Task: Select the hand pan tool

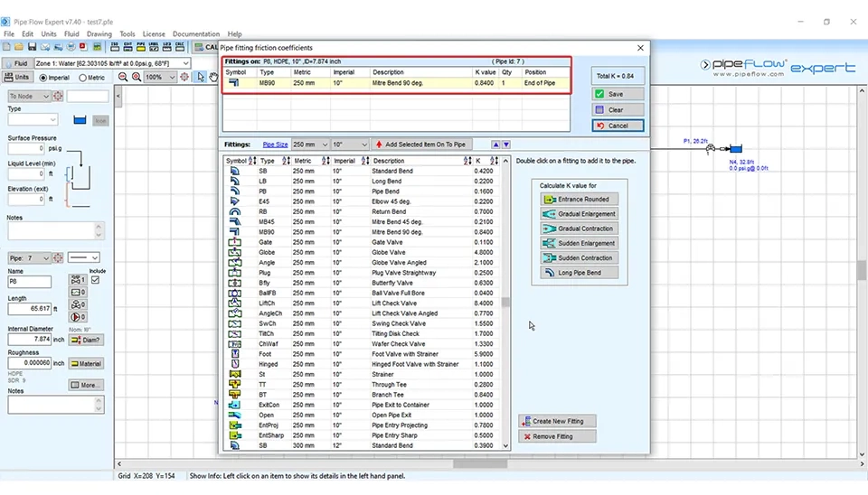Action: pyautogui.click(x=213, y=78)
